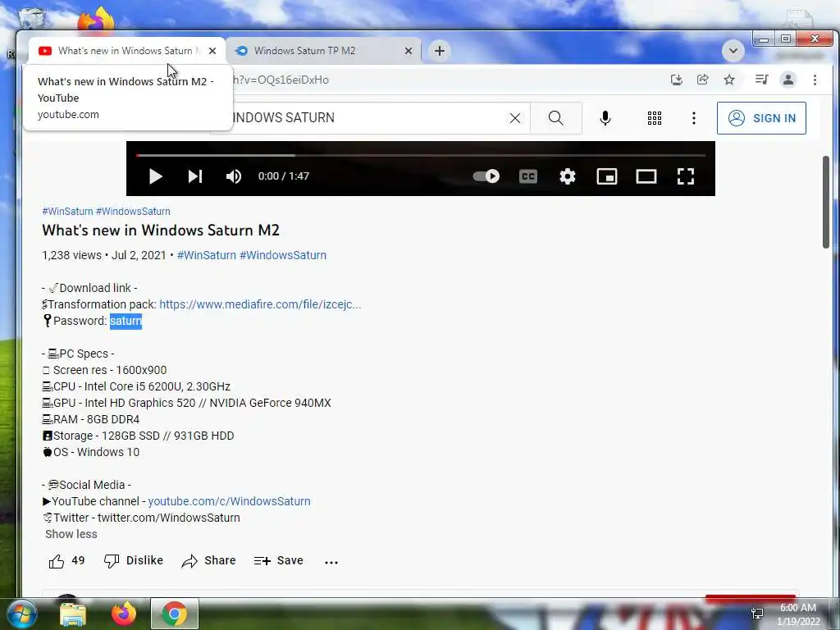Toggle closed captions CC button
The width and height of the screenshot is (840, 630).
click(528, 176)
